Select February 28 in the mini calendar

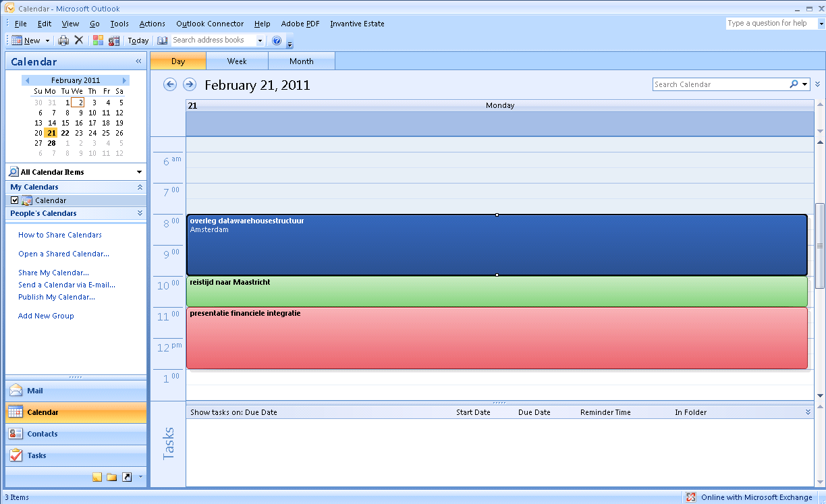point(52,143)
